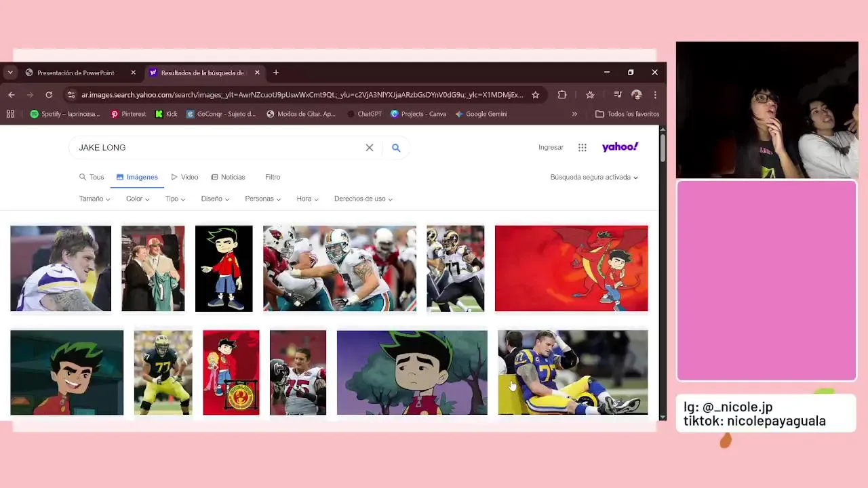Expand the Color filter dropdown
The height and width of the screenshot is (488, 868).
click(138, 199)
